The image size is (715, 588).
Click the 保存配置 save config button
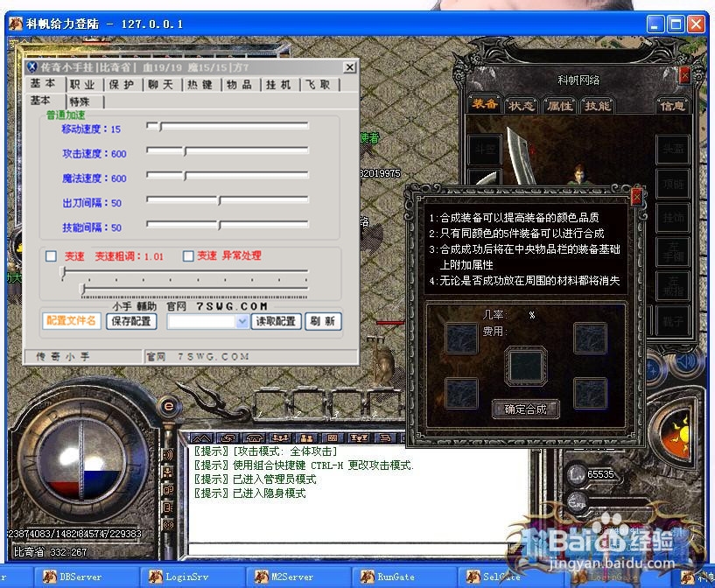(130, 321)
